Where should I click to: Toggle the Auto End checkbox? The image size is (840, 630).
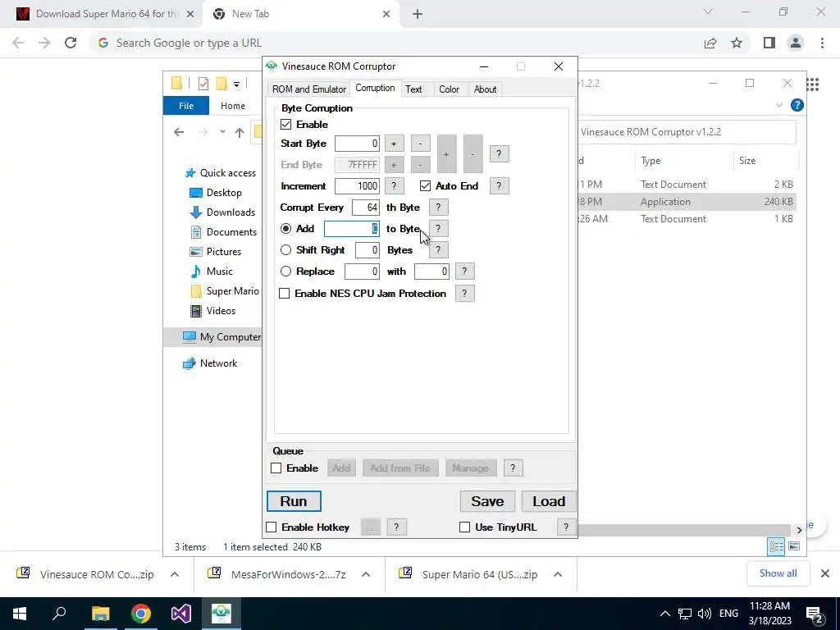click(x=426, y=186)
